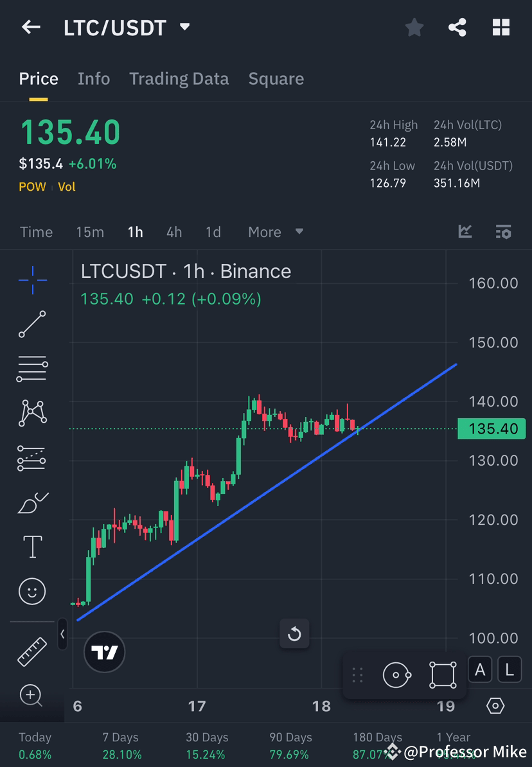Add LTC/USDT to favorites star
Viewport: 532px width, 767px height.
click(x=414, y=27)
